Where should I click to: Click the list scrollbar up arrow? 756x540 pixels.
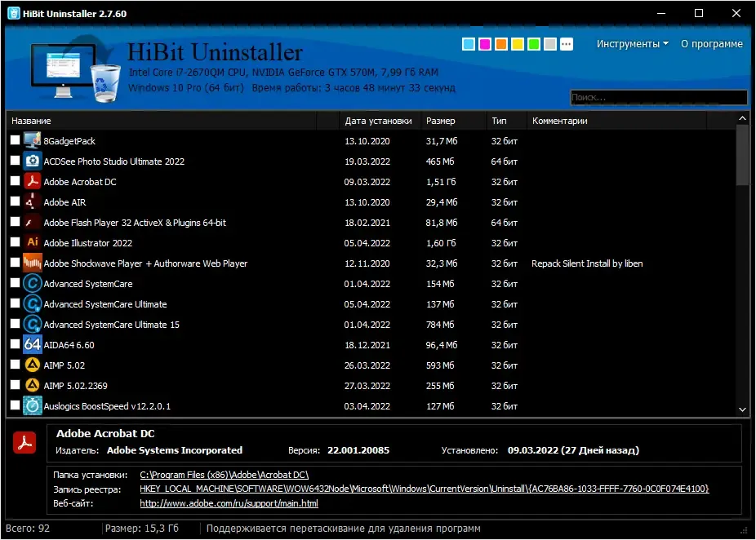[x=742, y=118]
